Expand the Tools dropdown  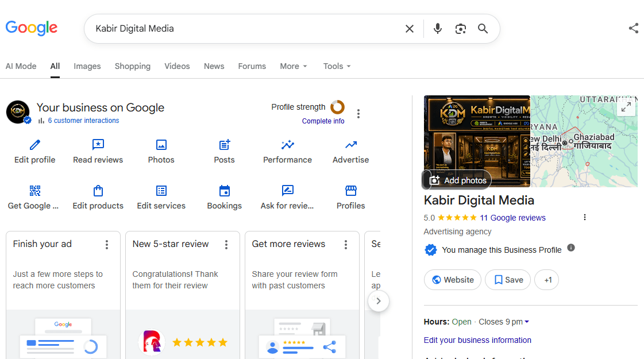tap(337, 66)
